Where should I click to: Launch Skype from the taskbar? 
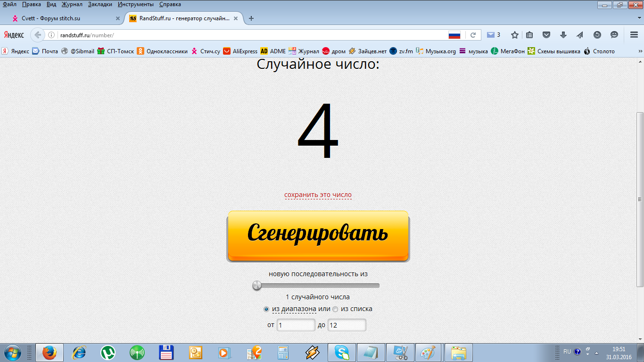[x=342, y=353]
